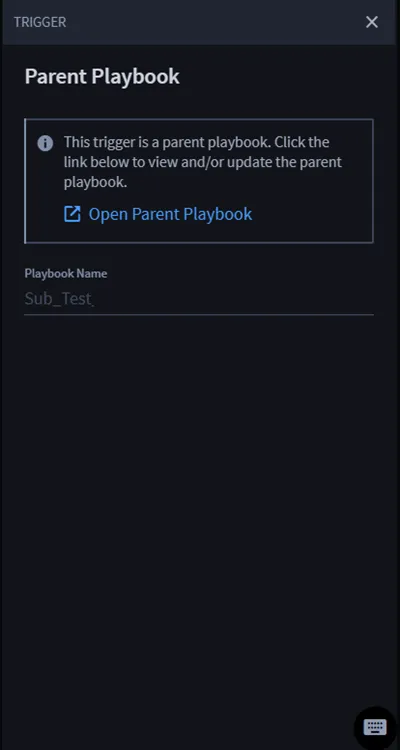
Task: Click the underline beneath the Sub_Test value
Action: pyautogui.click(x=199, y=314)
